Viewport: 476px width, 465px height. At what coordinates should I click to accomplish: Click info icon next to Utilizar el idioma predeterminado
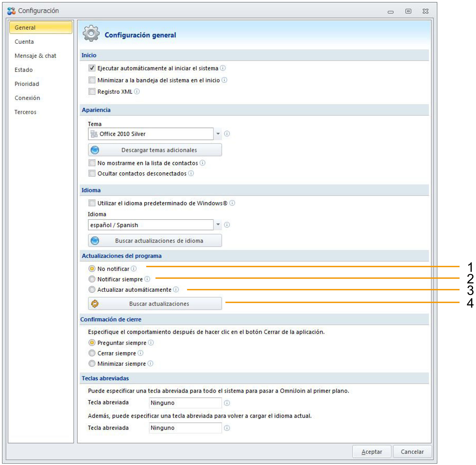tap(232, 203)
